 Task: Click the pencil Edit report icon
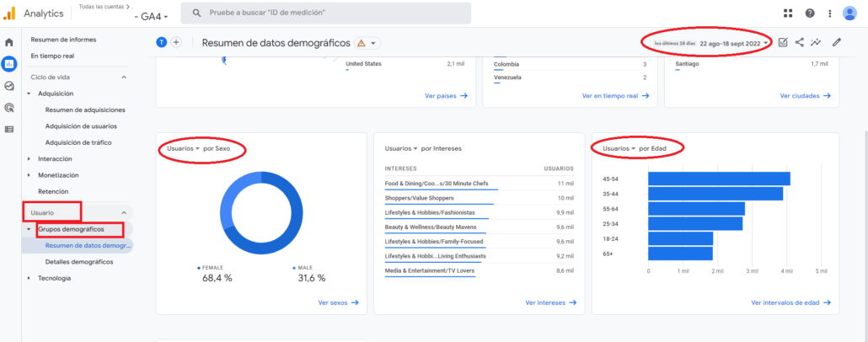tap(836, 42)
